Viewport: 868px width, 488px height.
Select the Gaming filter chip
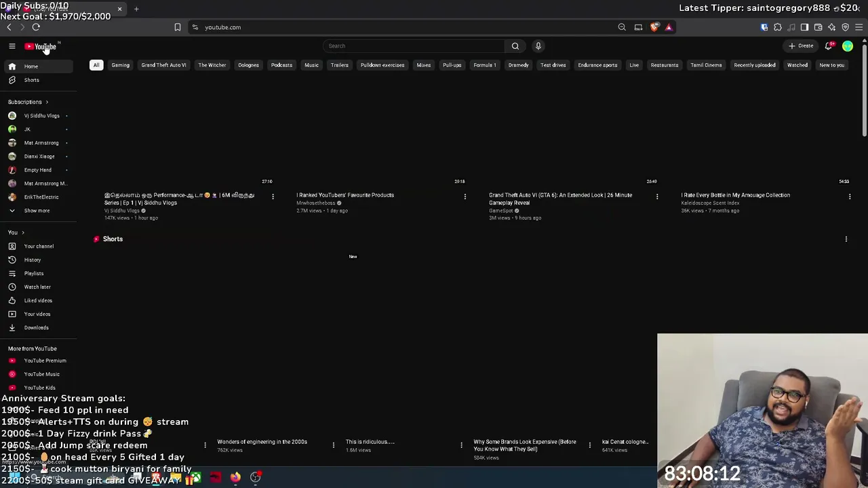pyautogui.click(x=120, y=65)
